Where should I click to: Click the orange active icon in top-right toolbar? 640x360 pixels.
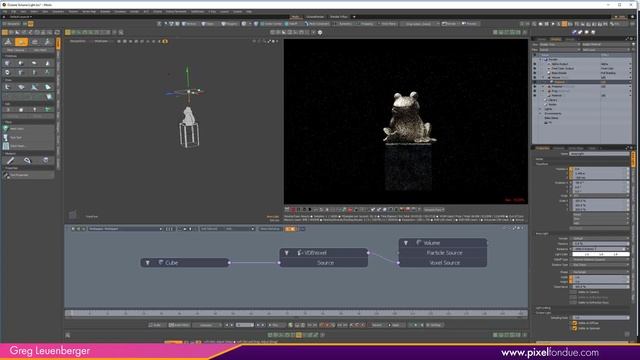(x=564, y=24)
